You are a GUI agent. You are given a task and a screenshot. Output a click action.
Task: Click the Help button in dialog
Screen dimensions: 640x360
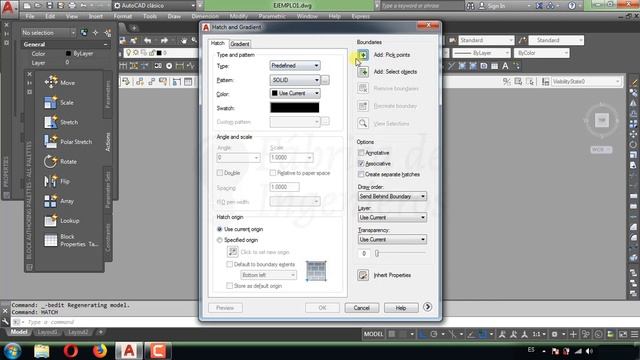click(401, 308)
